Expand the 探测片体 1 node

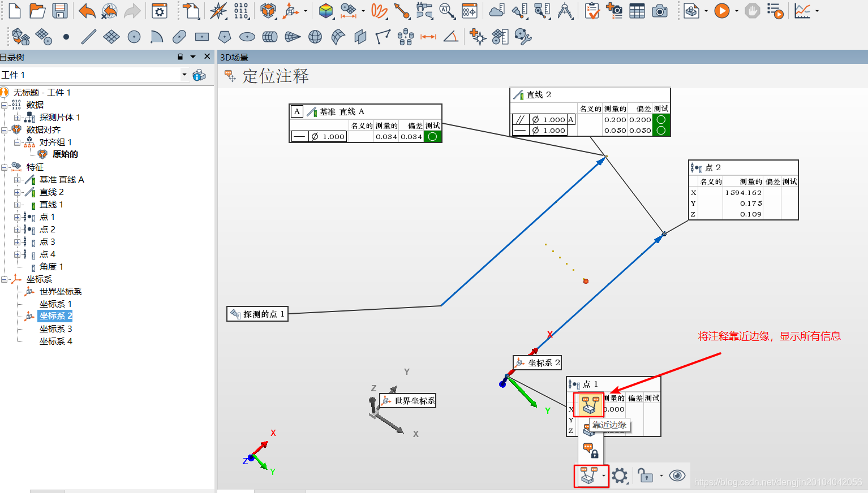[18, 118]
